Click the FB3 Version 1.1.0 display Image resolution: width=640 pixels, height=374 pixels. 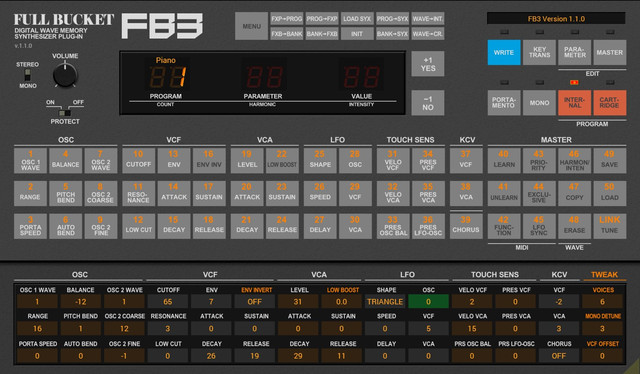[556, 19]
